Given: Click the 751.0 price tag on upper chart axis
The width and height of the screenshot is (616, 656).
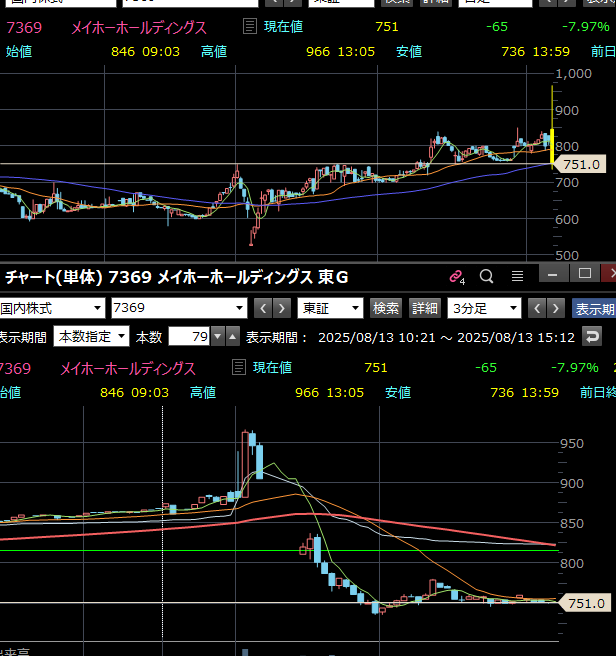Looking at the screenshot, I should click(579, 164).
